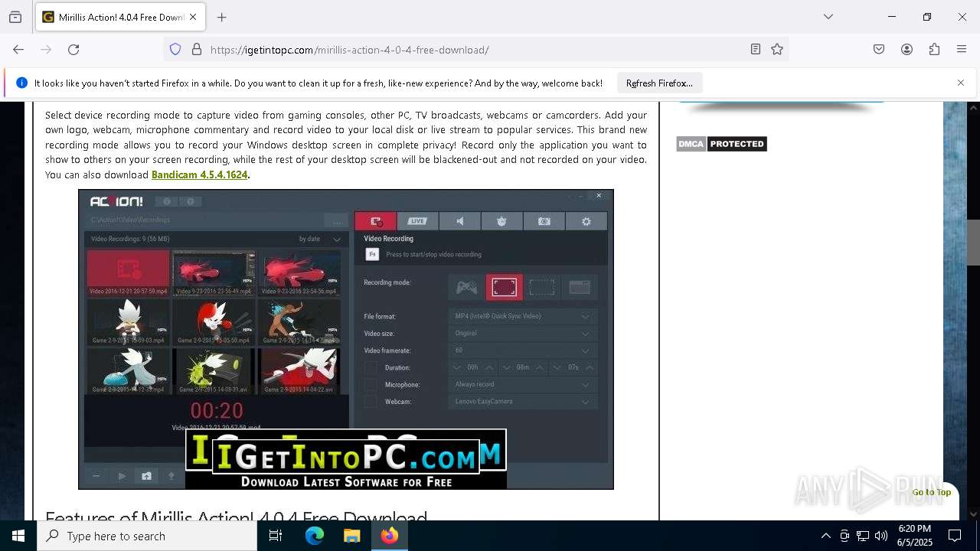Toggle Duration checkbox in Action! screenshot

[x=371, y=367]
